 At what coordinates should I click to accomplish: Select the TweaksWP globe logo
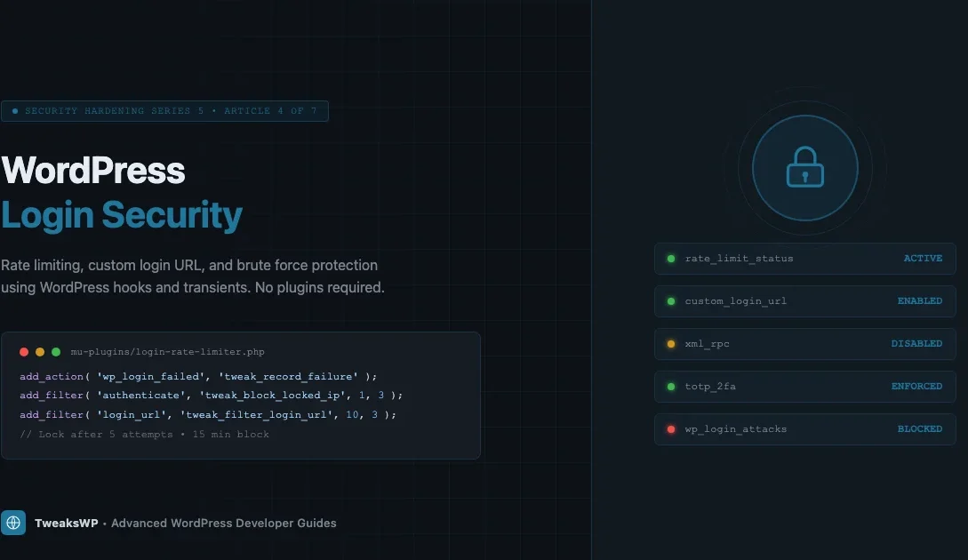click(12, 523)
